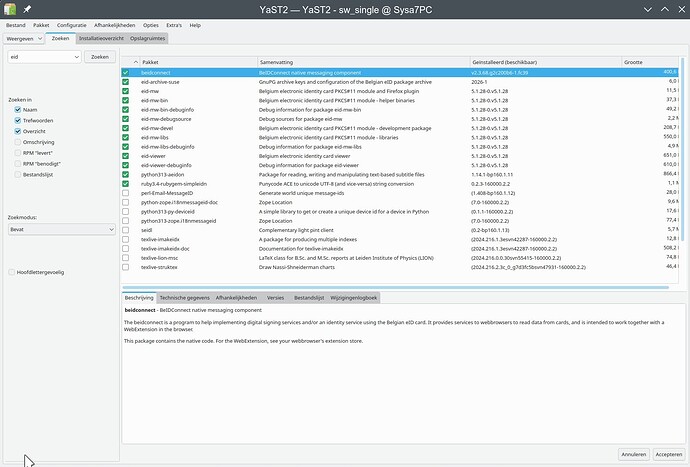690x467 pixels.
Task: Click into the search text field containing eid
Action: (40, 57)
